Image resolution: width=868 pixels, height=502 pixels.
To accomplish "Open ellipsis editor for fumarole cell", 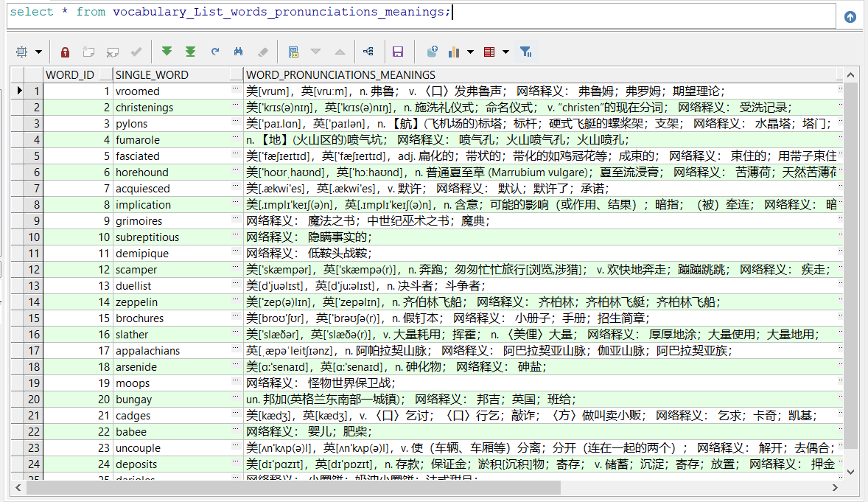I will 235,137.
